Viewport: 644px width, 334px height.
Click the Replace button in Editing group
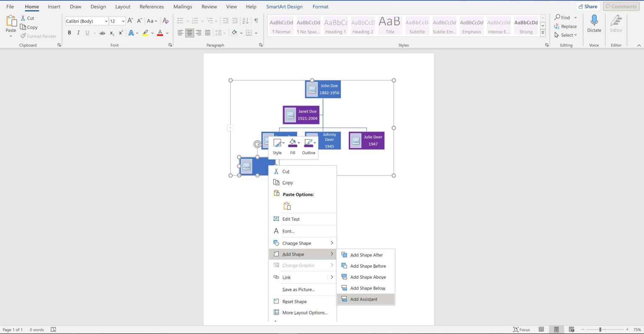566,26
